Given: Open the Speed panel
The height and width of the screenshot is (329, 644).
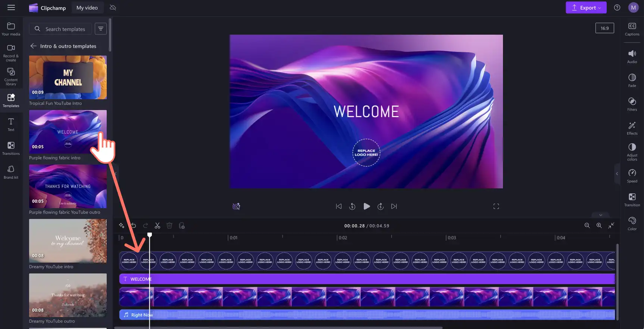Looking at the screenshot, I should pyautogui.click(x=632, y=176).
